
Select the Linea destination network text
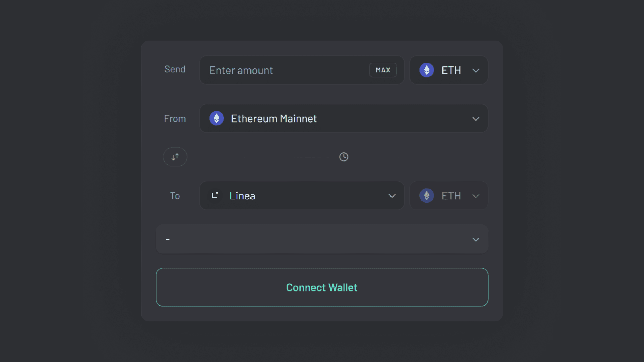242,196
